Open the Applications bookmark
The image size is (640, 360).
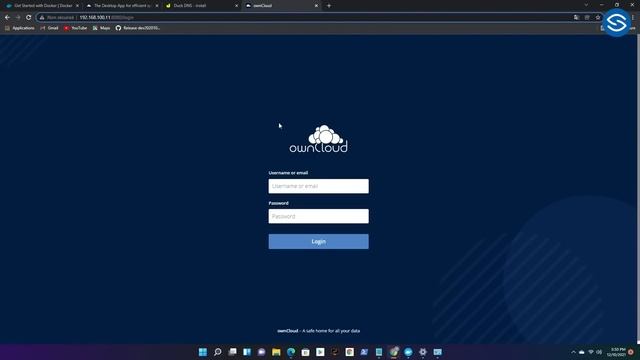[x=20, y=28]
